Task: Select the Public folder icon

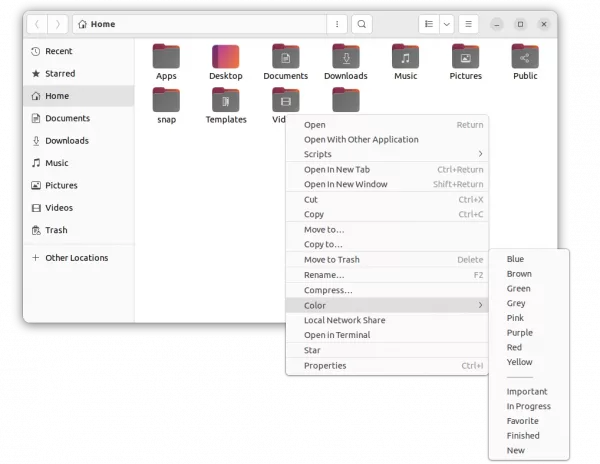Action: (525, 56)
